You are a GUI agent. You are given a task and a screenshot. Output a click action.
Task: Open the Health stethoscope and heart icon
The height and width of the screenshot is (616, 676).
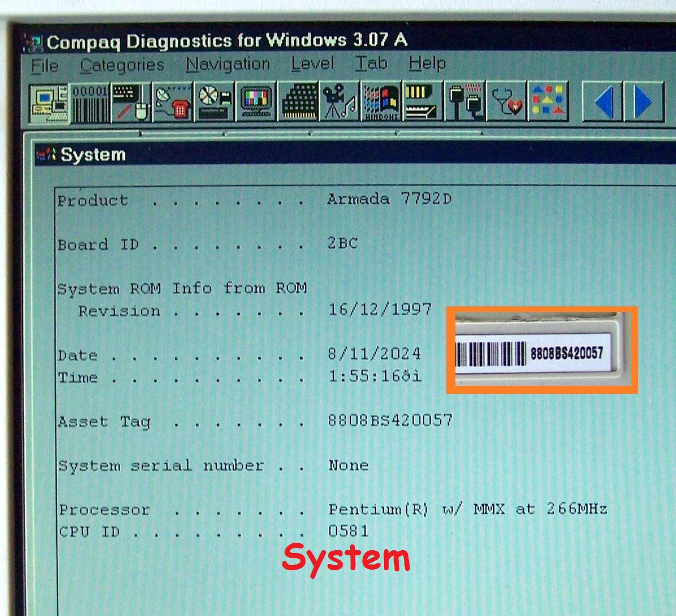pos(506,101)
